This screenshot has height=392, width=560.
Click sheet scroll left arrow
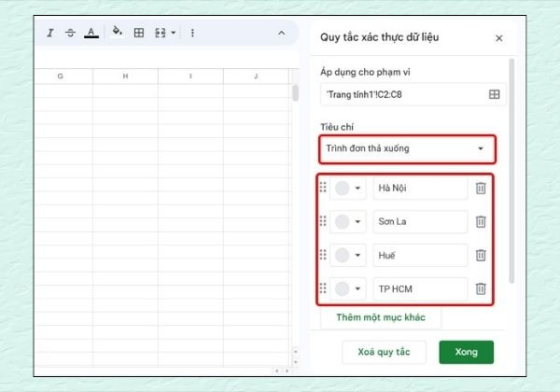pos(276,371)
